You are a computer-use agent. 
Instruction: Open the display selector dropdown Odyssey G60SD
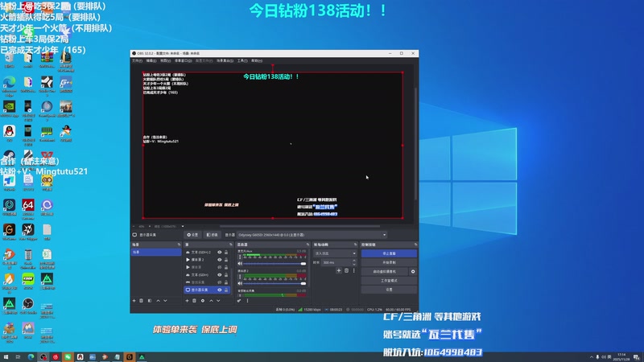point(312,235)
